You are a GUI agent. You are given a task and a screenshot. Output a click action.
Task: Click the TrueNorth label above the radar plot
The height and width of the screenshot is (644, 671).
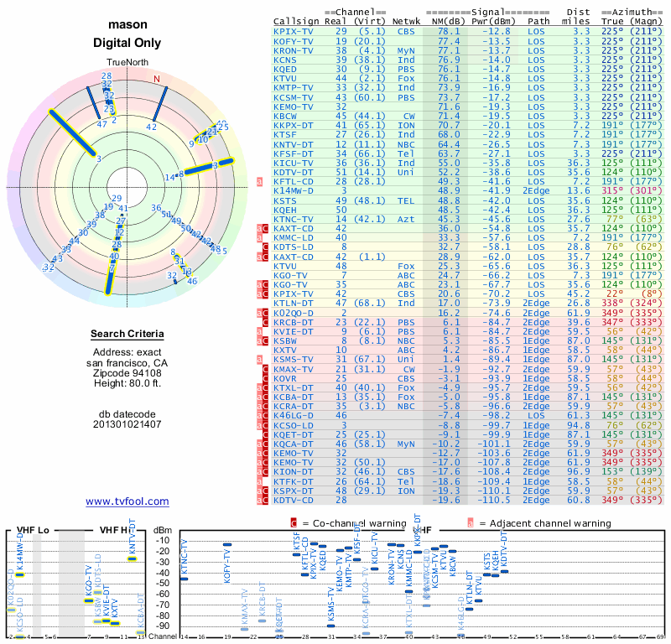[127, 63]
